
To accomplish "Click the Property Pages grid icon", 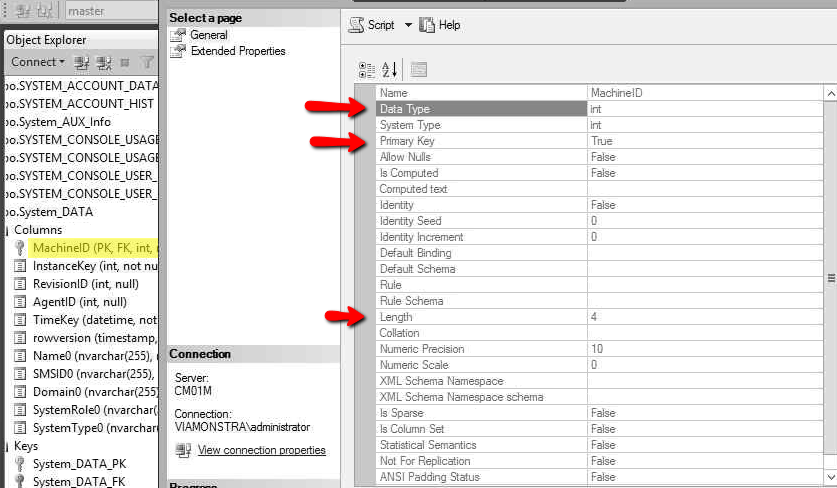I will (x=419, y=69).
